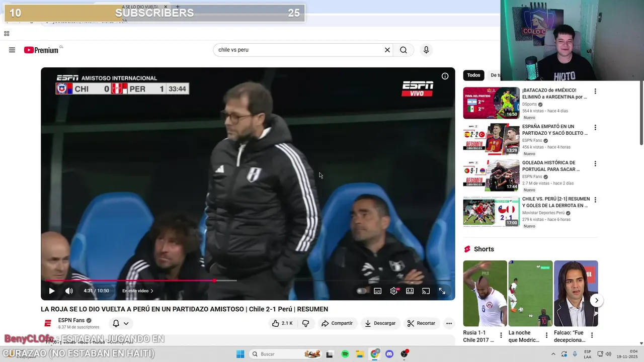The height and width of the screenshot is (362, 644).
Task: Select the 'Todos' filter chip
Action: click(473, 75)
